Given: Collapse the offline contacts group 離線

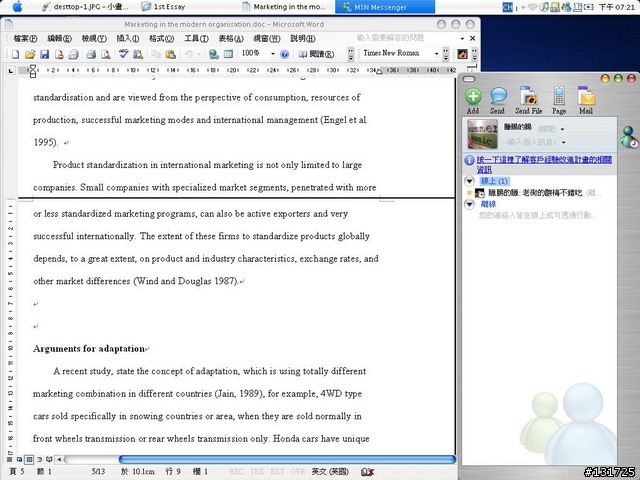Looking at the screenshot, I should pyautogui.click(x=469, y=204).
